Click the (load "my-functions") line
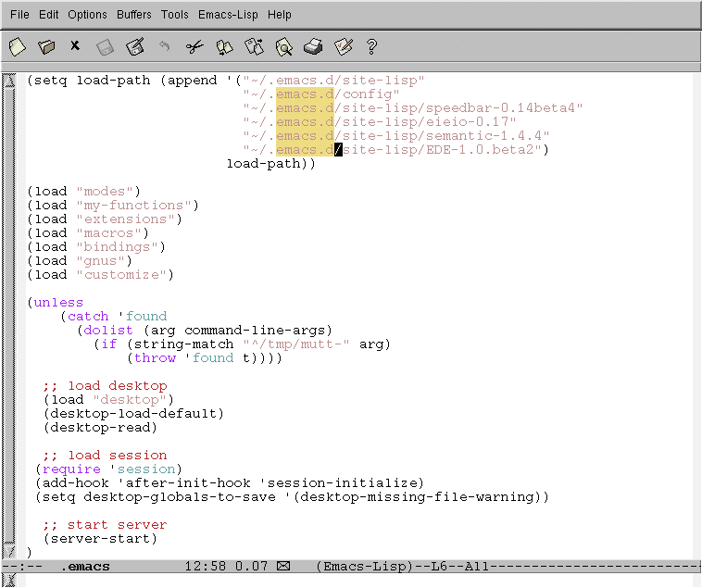702x588 pixels. 113,206
